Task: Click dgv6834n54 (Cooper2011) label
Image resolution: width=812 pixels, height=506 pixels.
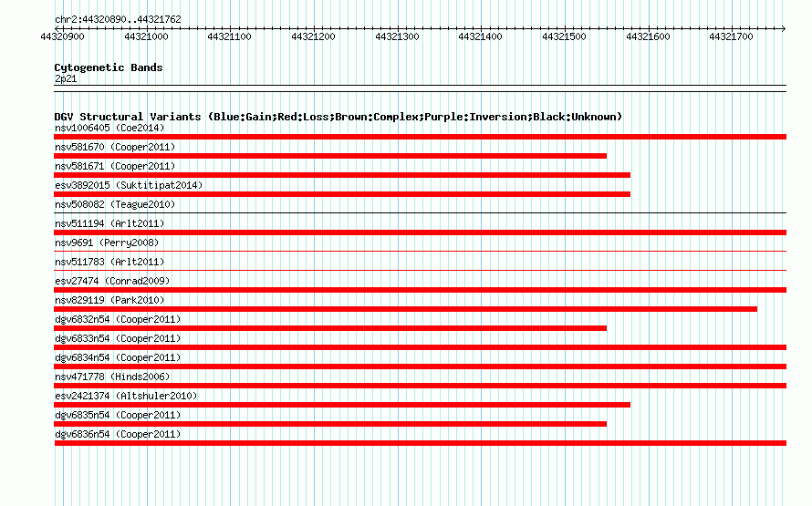Action: point(118,357)
